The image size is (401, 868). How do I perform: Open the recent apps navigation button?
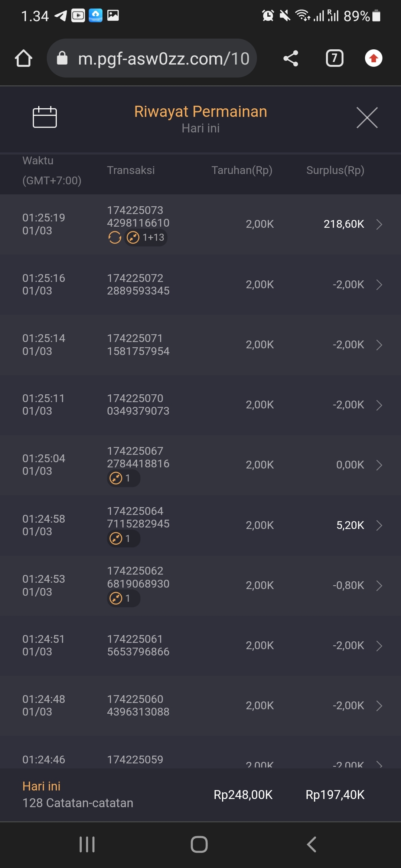coord(87,845)
